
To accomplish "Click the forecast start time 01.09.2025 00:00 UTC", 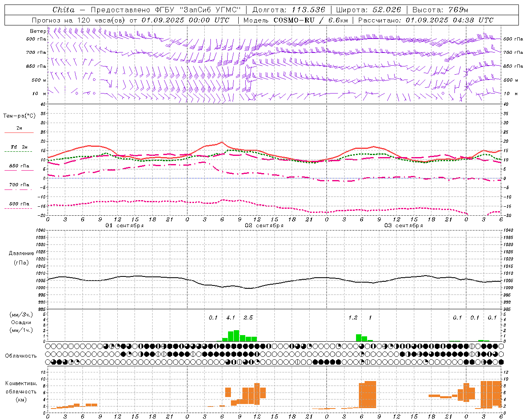I will tap(185, 20).
